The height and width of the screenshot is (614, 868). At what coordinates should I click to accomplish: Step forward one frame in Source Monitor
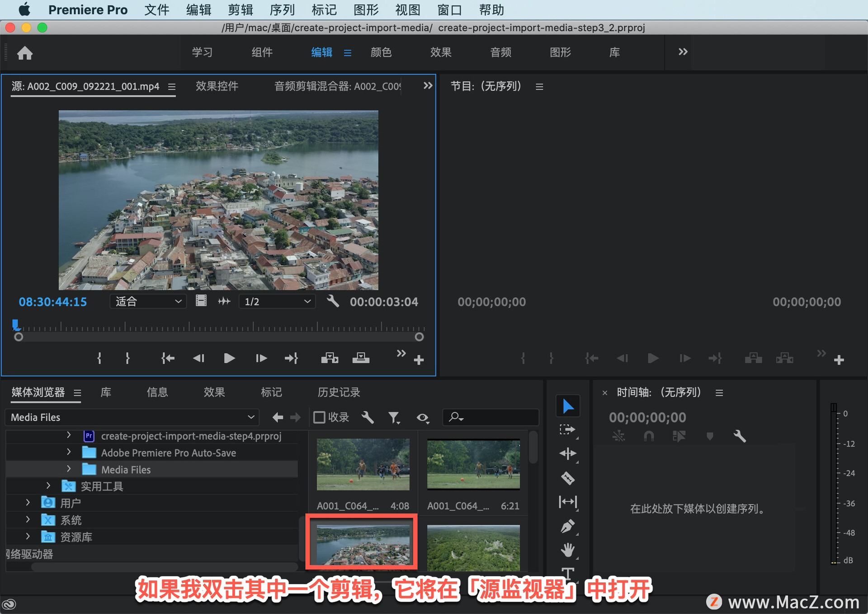pos(261,358)
